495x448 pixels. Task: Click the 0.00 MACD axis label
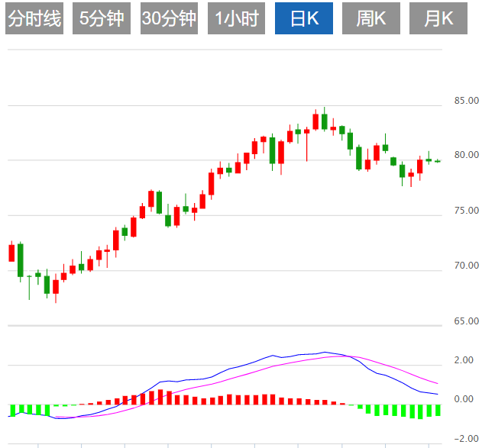point(462,399)
